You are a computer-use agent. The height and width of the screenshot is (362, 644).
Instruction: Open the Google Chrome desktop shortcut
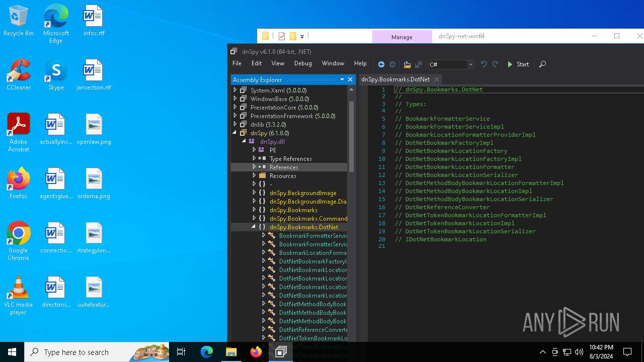coord(19,241)
